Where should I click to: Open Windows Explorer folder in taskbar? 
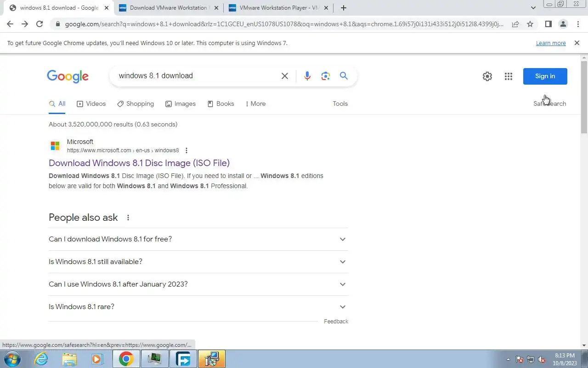click(69, 359)
